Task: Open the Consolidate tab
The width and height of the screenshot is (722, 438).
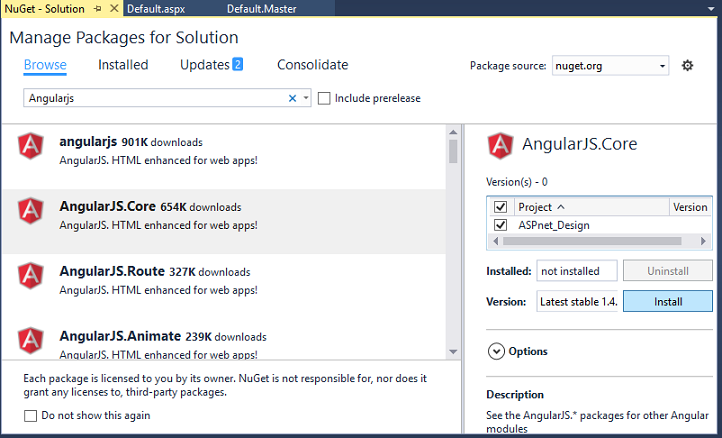Action: click(313, 65)
